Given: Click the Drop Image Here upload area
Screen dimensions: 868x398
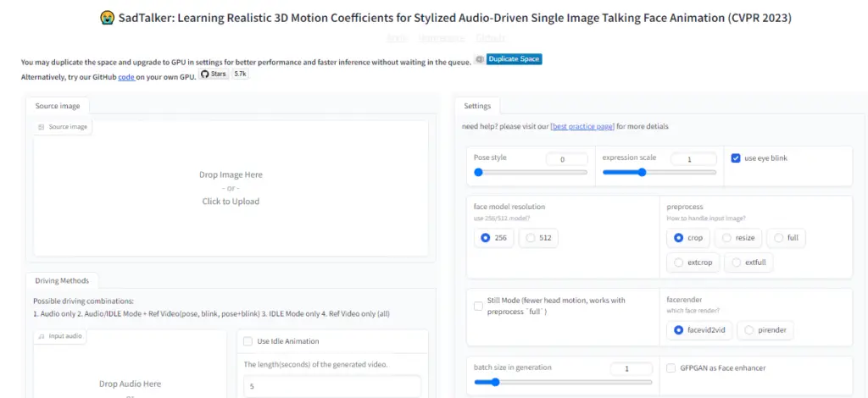Looking at the screenshot, I should (x=231, y=188).
